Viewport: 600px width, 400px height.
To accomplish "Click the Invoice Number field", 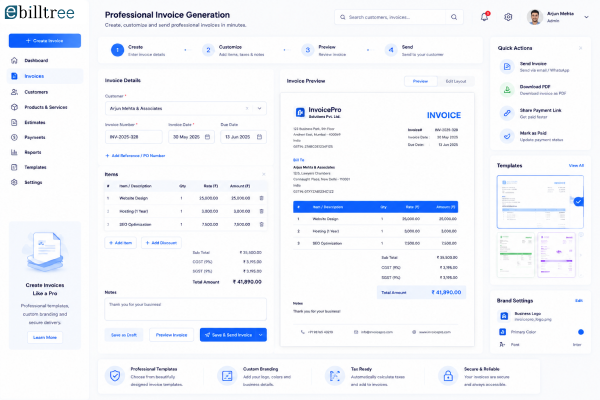I will tap(134, 137).
